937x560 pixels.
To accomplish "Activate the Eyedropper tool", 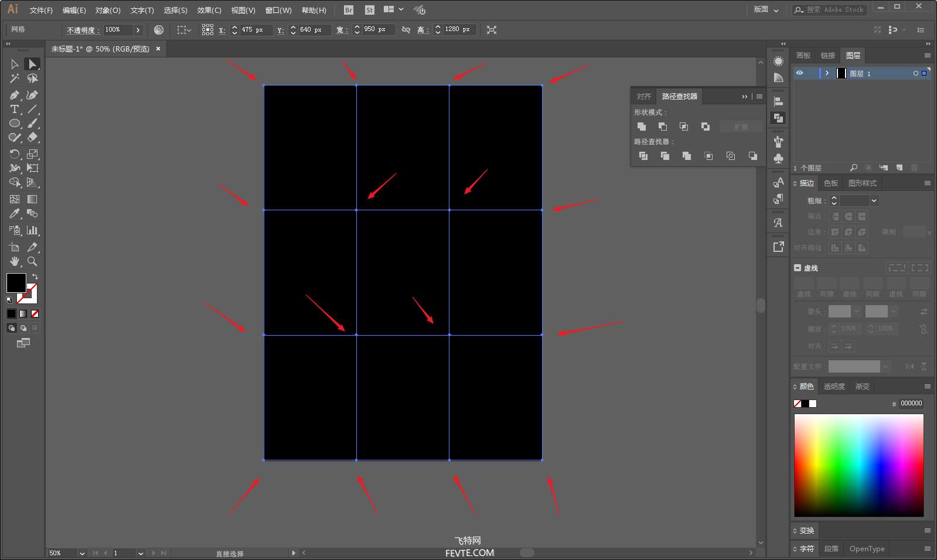I will (15, 214).
